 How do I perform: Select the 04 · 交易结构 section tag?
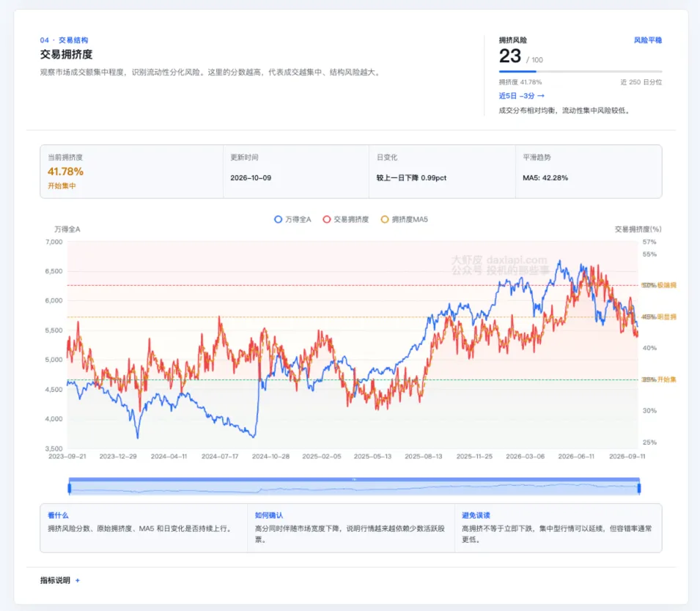[x=64, y=40]
